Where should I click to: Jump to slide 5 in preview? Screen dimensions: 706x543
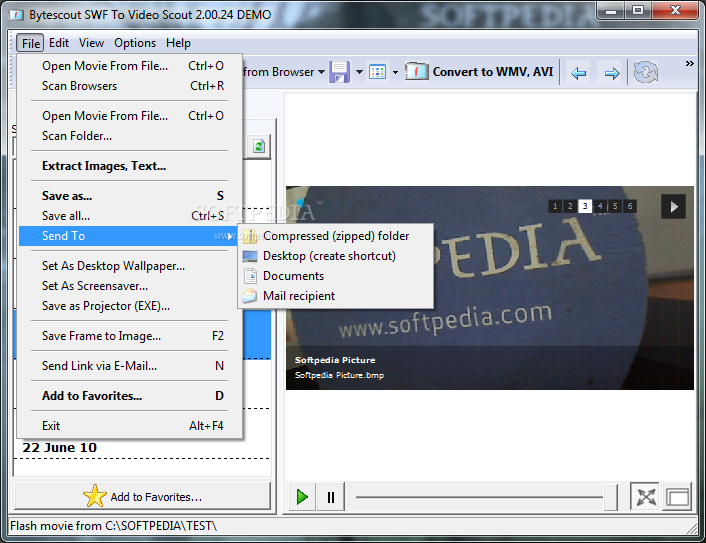[615, 206]
